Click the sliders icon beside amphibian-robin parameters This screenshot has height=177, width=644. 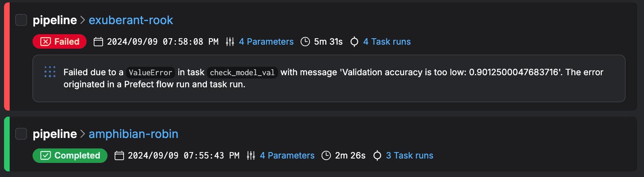[x=251, y=156]
